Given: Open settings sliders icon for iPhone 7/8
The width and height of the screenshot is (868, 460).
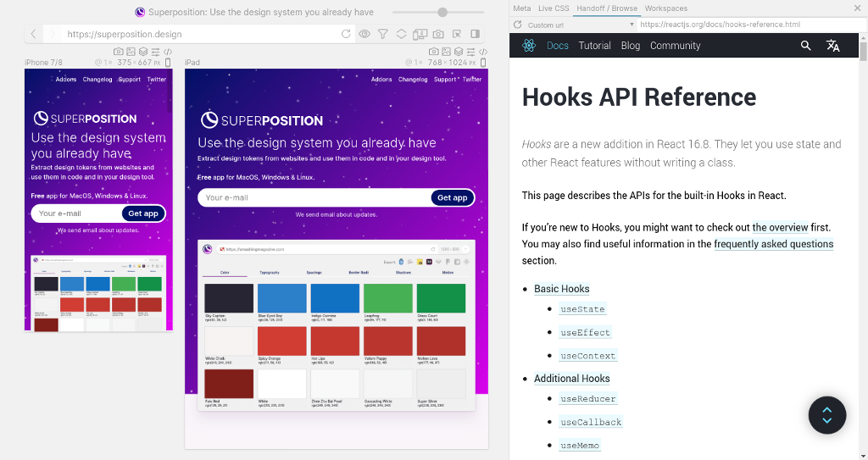Looking at the screenshot, I should (156, 52).
